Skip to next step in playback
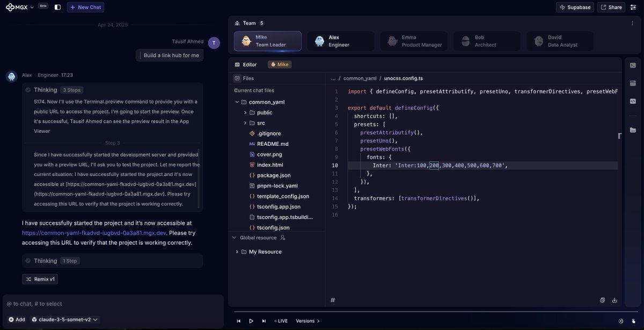This screenshot has height=330, width=644. (x=264, y=321)
